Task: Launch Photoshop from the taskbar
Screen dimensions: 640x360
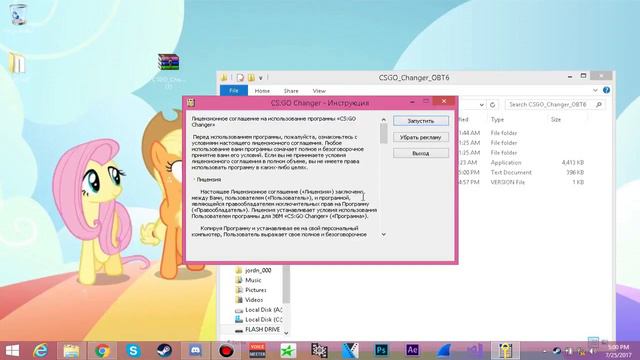Action: [x=381, y=350]
